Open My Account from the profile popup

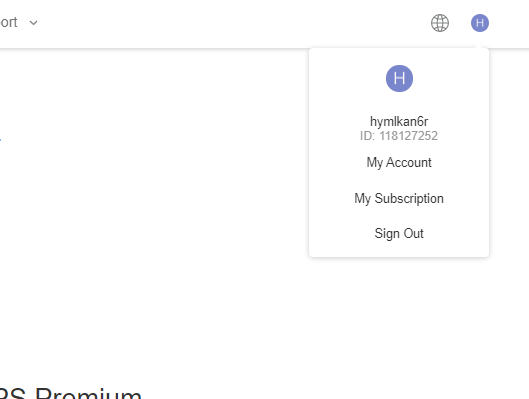(x=399, y=163)
